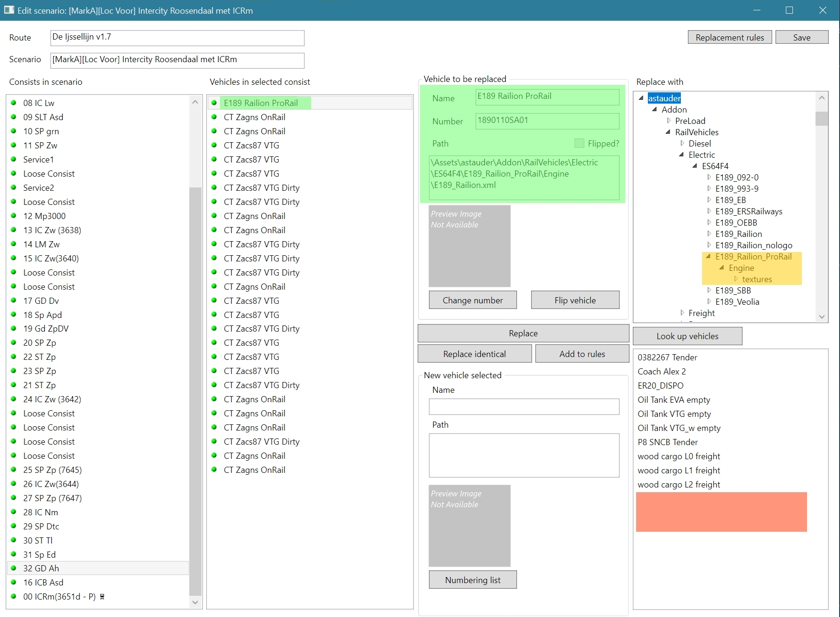The height and width of the screenshot is (617, 840).
Task: Select P8 SNCB Tender entry
Action: (668, 442)
